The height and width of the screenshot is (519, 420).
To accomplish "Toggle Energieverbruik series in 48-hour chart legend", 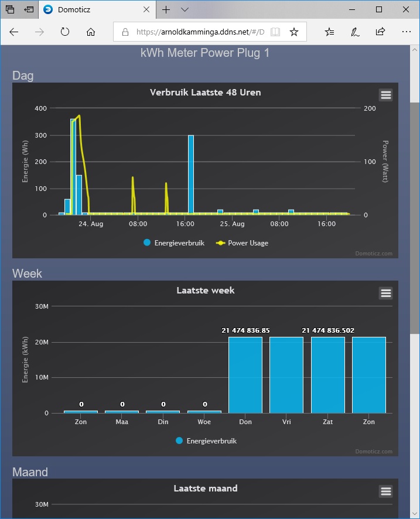I will [174, 243].
